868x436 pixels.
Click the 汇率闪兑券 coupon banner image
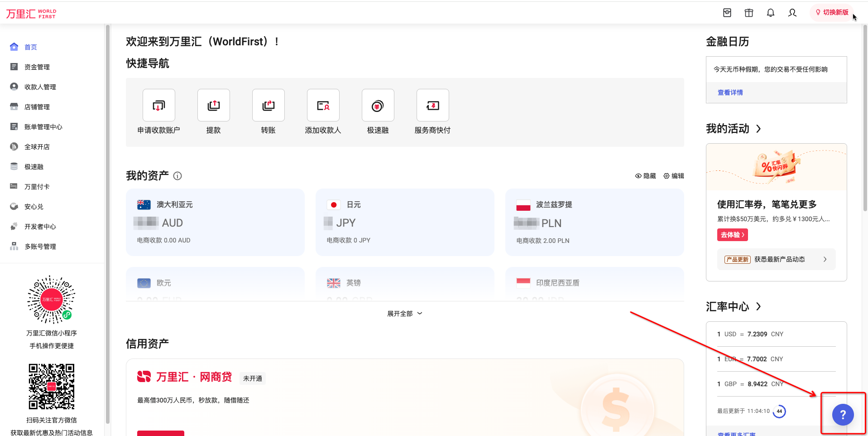[776, 167]
